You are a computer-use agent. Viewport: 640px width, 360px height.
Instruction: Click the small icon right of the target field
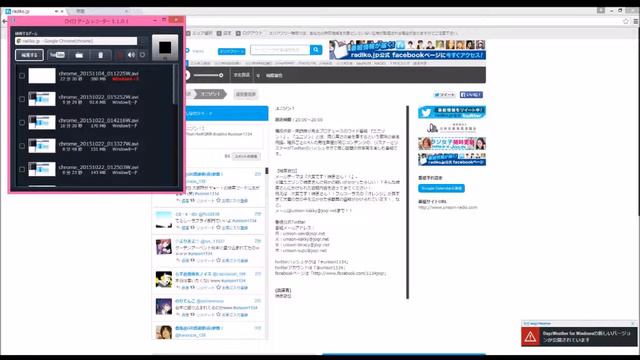click(x=143, y=41)
